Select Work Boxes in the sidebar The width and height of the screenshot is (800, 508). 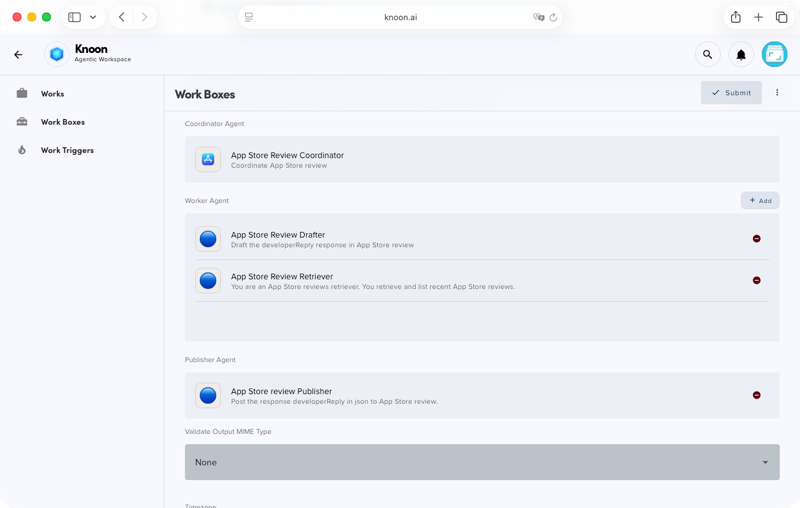tap(62, 122)
